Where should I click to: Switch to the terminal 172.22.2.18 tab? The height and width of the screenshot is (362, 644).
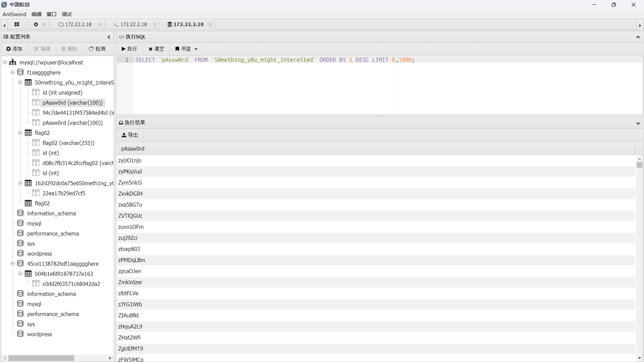pos(131,24)
